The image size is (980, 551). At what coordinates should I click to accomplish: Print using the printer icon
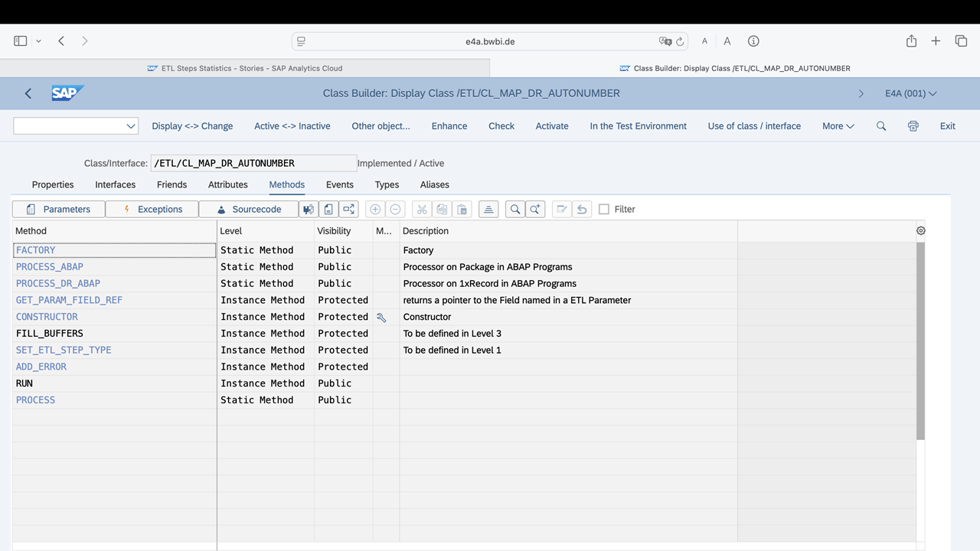coord(913,126)
